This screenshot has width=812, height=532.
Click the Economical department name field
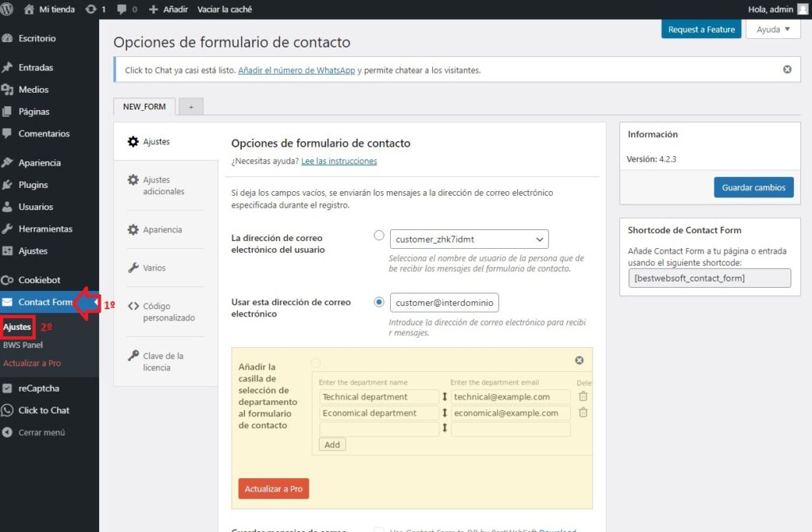[379, 413]
